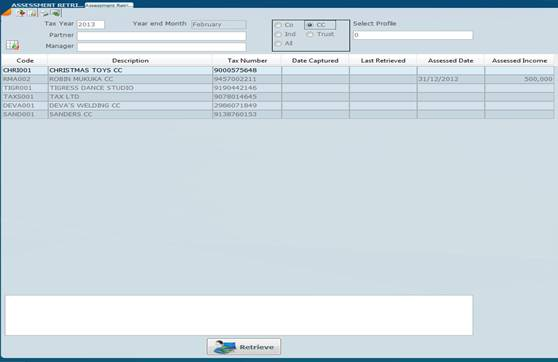Click tax number 9457002211
This screenshot has width=558, height=362.
point(247,79)
